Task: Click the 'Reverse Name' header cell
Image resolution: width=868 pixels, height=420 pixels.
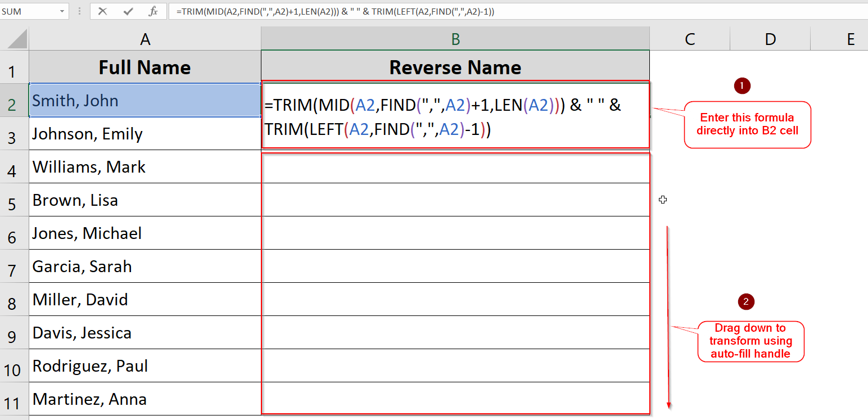Action: (455, 67)
